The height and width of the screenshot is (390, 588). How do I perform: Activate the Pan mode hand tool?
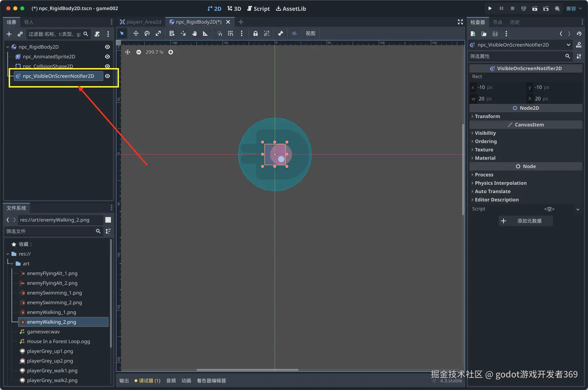click(x=194, y=33)
